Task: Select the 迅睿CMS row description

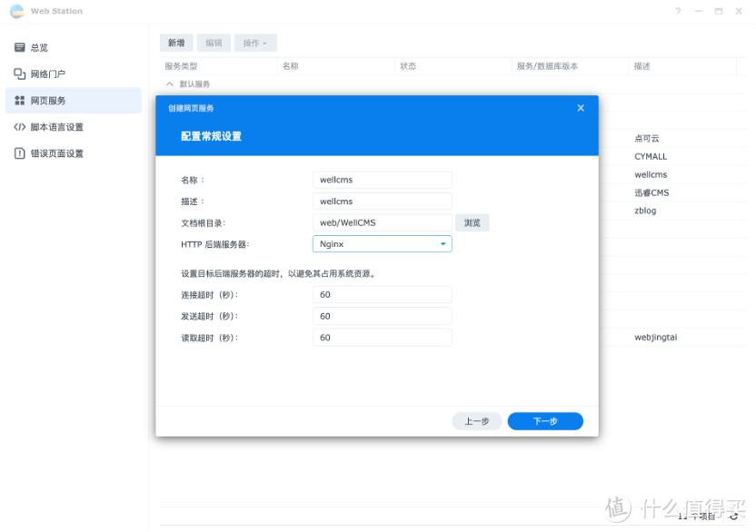Action: (x=652, y=192)
